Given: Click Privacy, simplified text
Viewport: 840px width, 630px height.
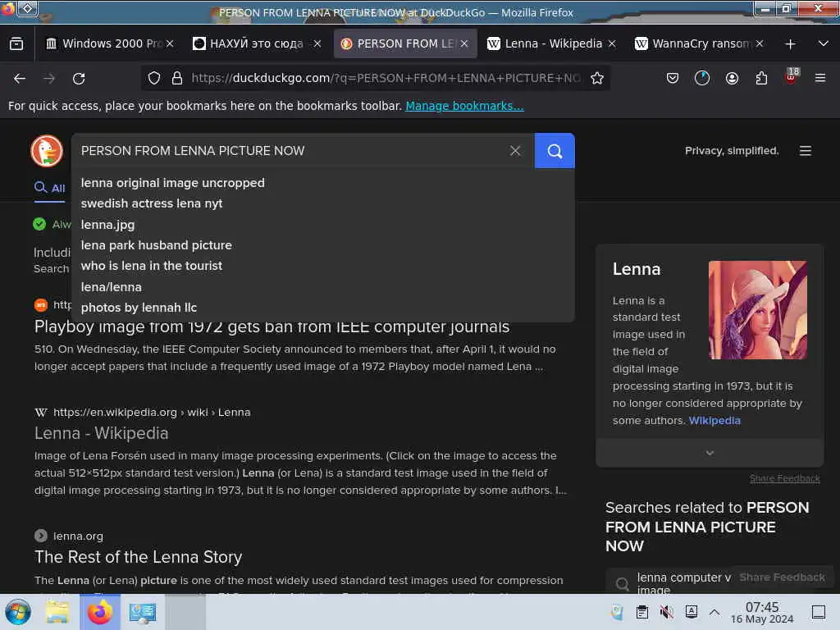Looking at the screenshot, I should (x=731, y=151).
